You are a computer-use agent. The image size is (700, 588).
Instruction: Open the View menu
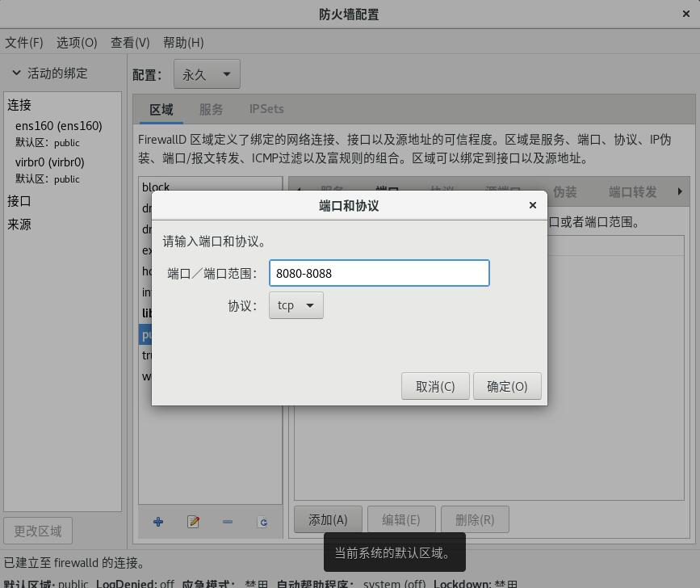pyautogui.click(x=130, y=43)
